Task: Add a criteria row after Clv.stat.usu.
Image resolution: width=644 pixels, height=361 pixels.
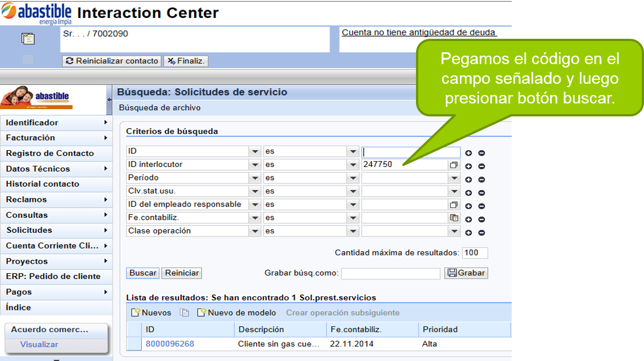Action: tap(468, 193)
